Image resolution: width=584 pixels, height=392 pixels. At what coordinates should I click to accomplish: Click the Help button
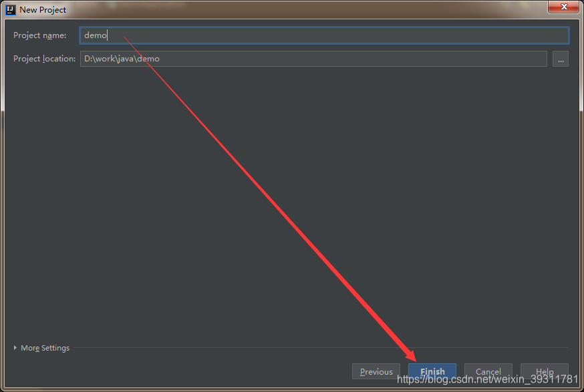tap(545, 371)
